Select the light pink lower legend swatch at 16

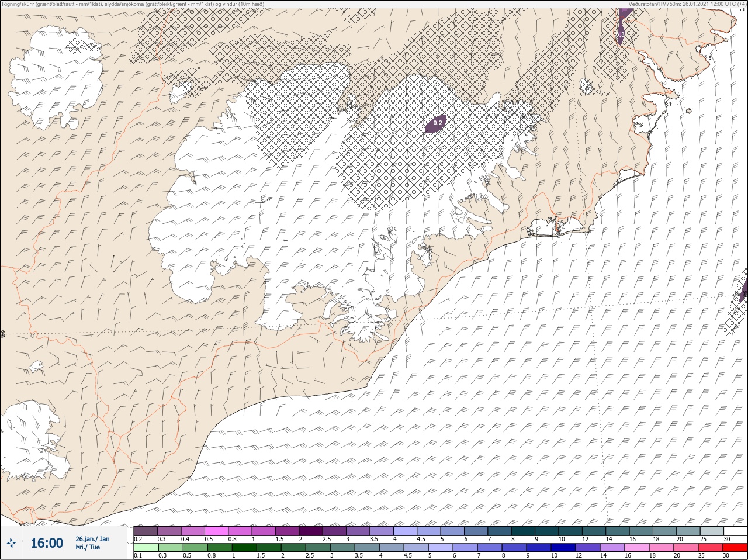(638, 548)
